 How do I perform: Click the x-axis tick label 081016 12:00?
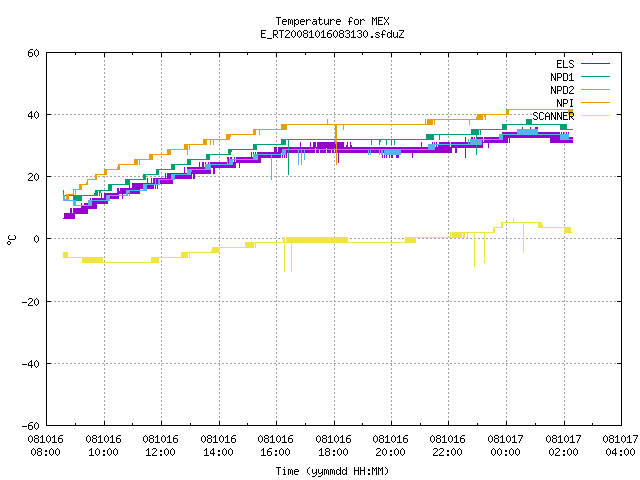coord(161,446)
